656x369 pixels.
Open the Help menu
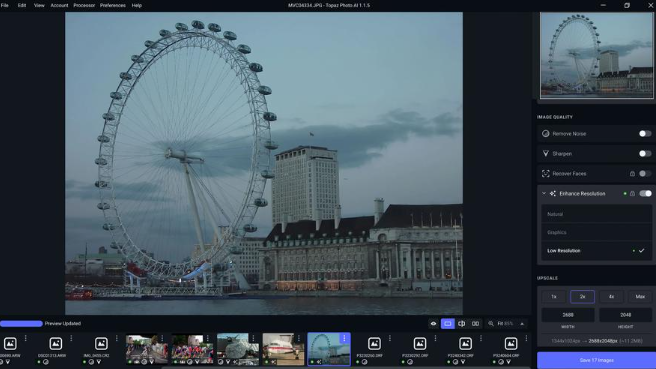(136, 5)
